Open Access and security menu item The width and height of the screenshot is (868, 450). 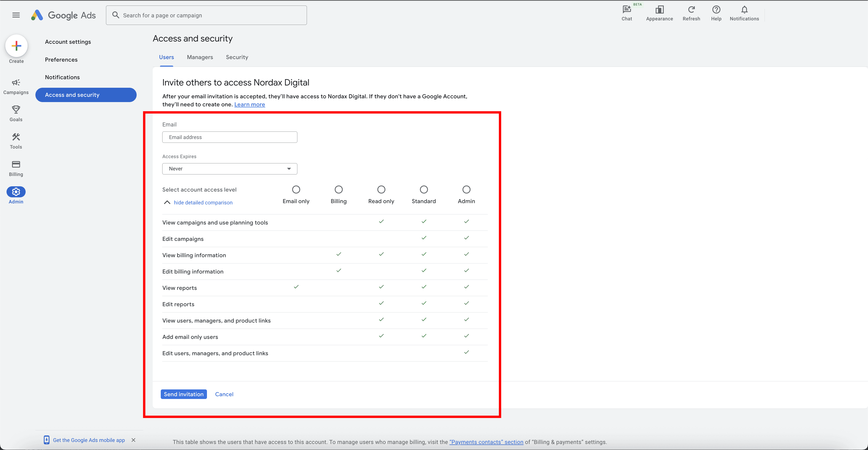(86, 95)
